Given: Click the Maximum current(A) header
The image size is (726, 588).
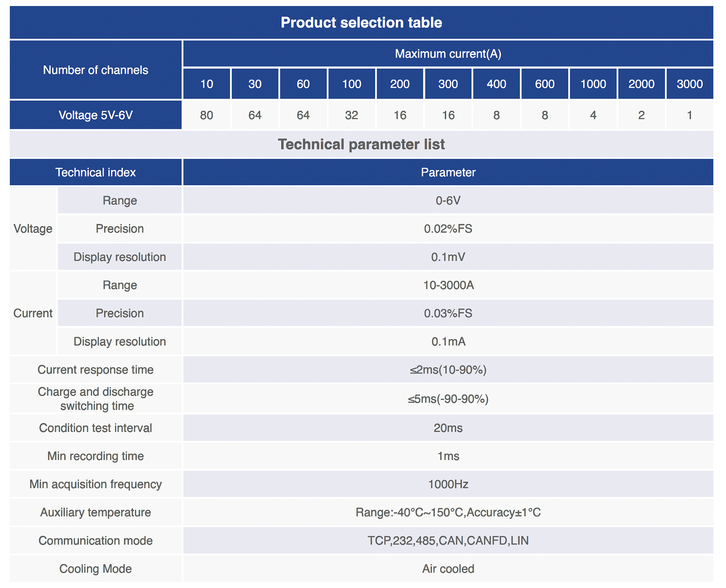Looking at the screenshot, I should click(x=448, y=54).
